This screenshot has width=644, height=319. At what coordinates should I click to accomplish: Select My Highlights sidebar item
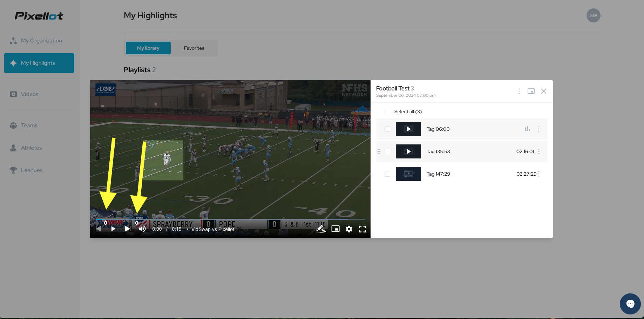(x=39, y=63)
